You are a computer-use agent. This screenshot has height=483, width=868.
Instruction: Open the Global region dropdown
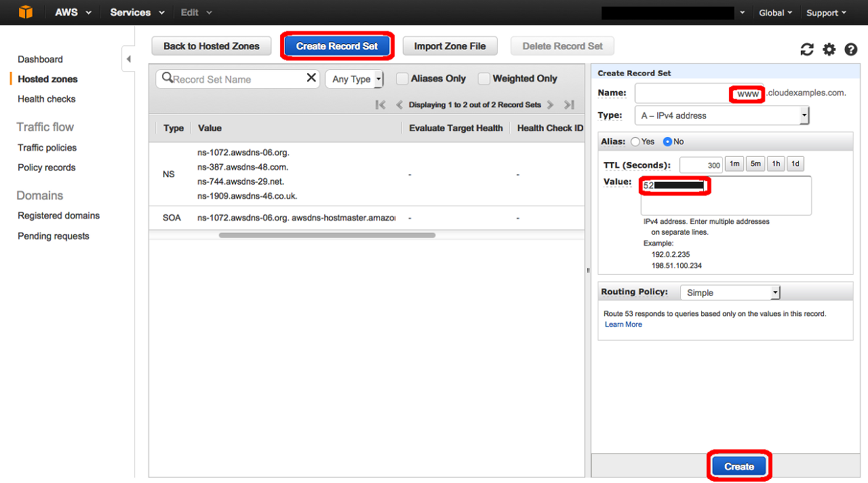click(776, 13)
